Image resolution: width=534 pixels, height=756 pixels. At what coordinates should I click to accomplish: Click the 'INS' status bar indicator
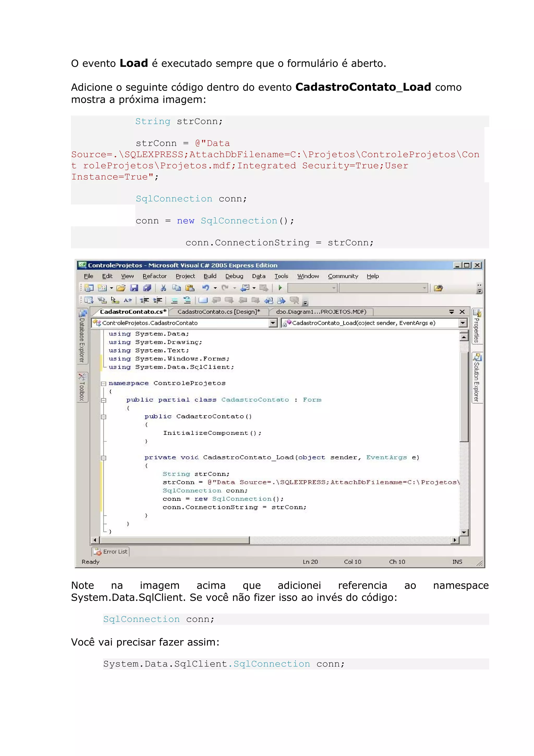click(x=457, y=562)
